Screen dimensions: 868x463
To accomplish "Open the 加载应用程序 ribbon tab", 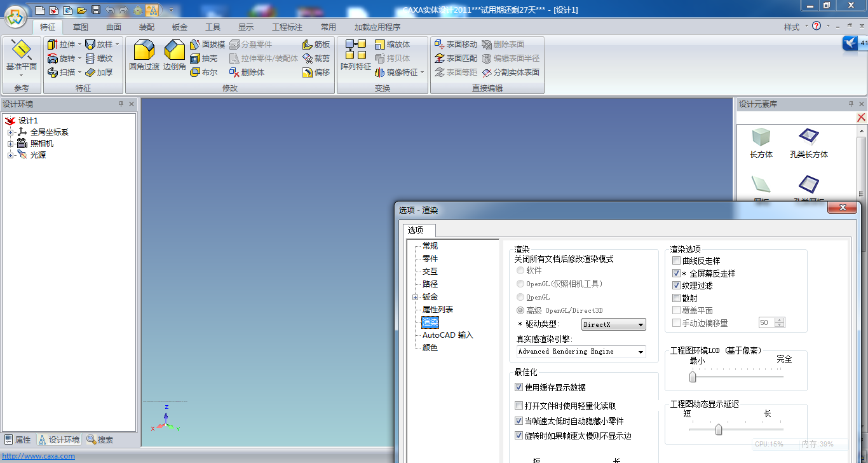I will click(377, 27).
